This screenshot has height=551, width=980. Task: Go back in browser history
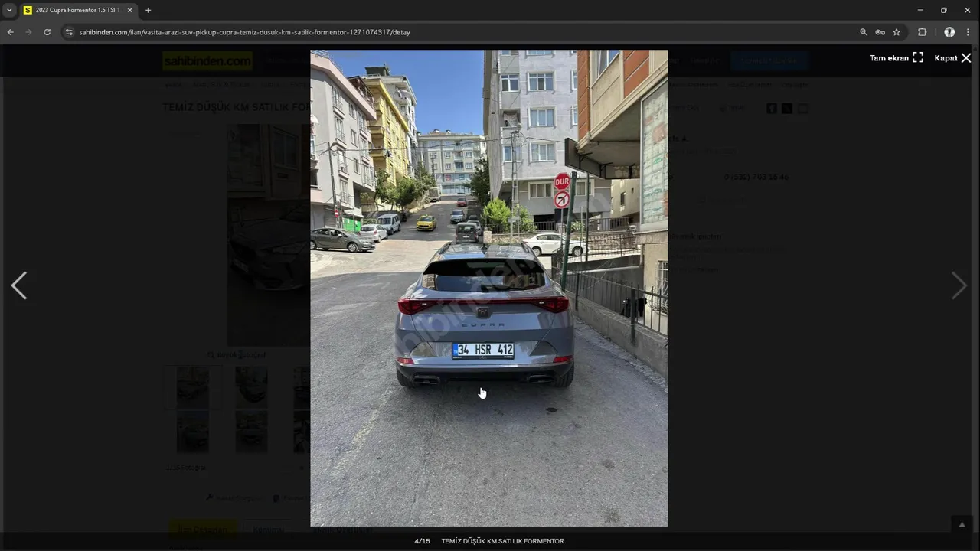(x=10, y=32)
